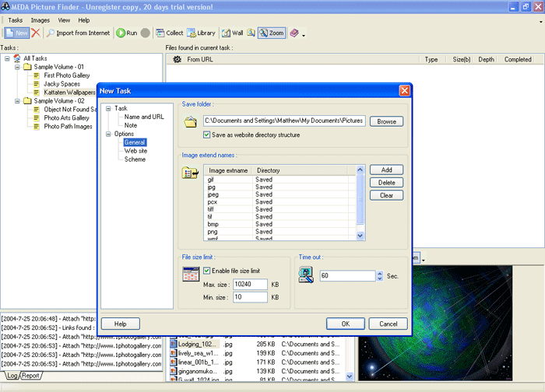The height and width of the screenshot is (392, 545).
Task: Select Name and URL in dialog tree
Action: 144,117
